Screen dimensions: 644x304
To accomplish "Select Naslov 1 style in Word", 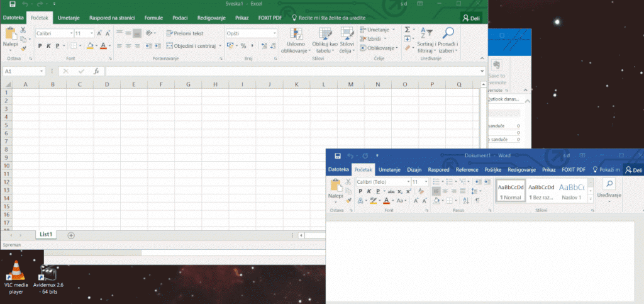I will 571,191.
